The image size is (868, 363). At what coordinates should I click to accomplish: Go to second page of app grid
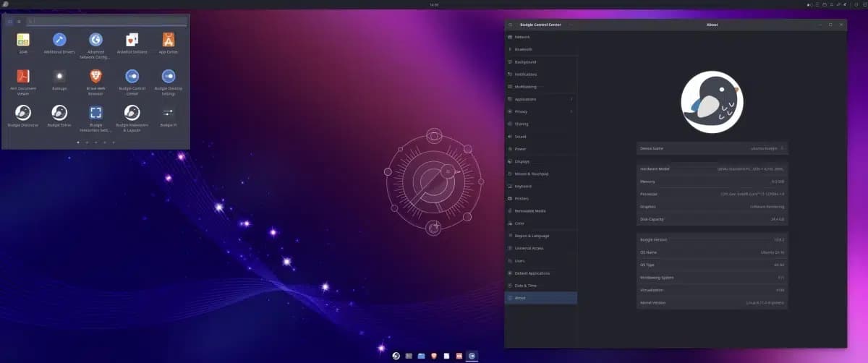[x=87, y=142]
